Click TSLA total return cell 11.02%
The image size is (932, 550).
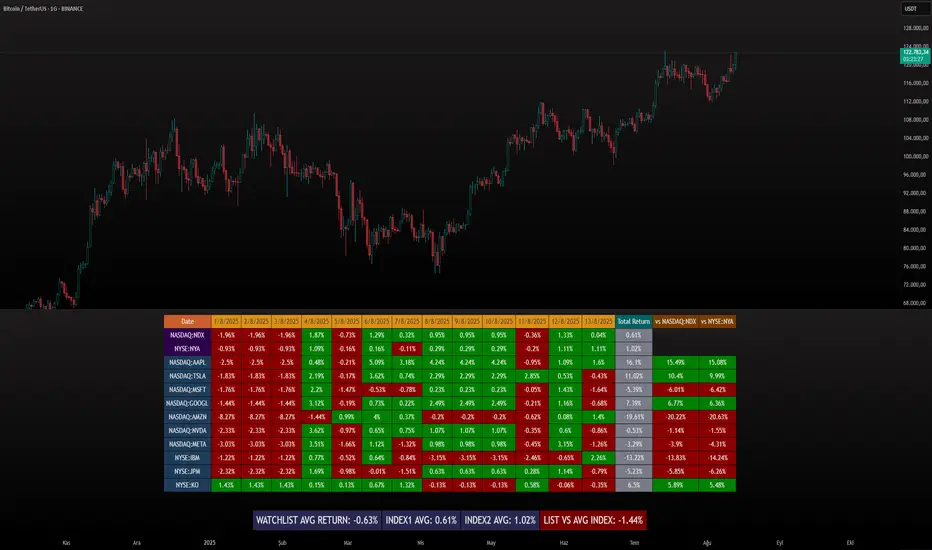point(634,376)
